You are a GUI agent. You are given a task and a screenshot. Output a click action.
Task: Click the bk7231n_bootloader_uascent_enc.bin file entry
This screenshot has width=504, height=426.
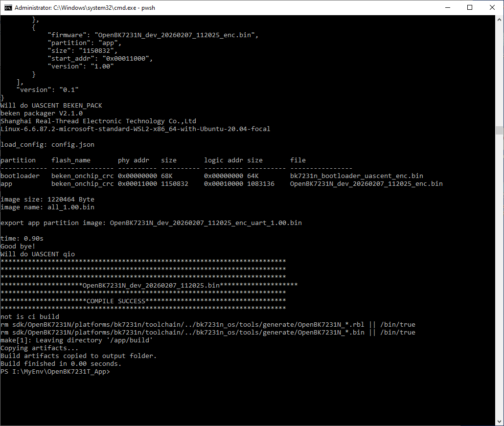pyautogui.click(x=356, y=176)
